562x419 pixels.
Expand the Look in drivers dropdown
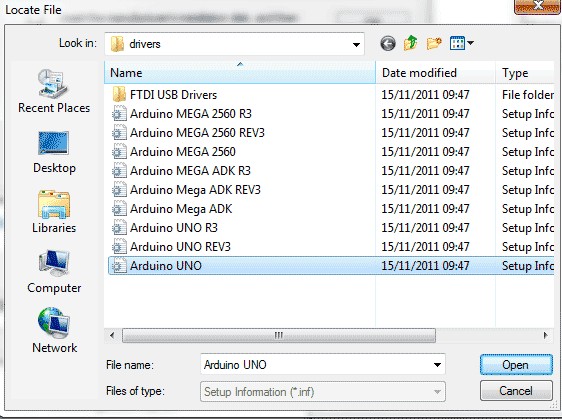(x=356, y=44)
